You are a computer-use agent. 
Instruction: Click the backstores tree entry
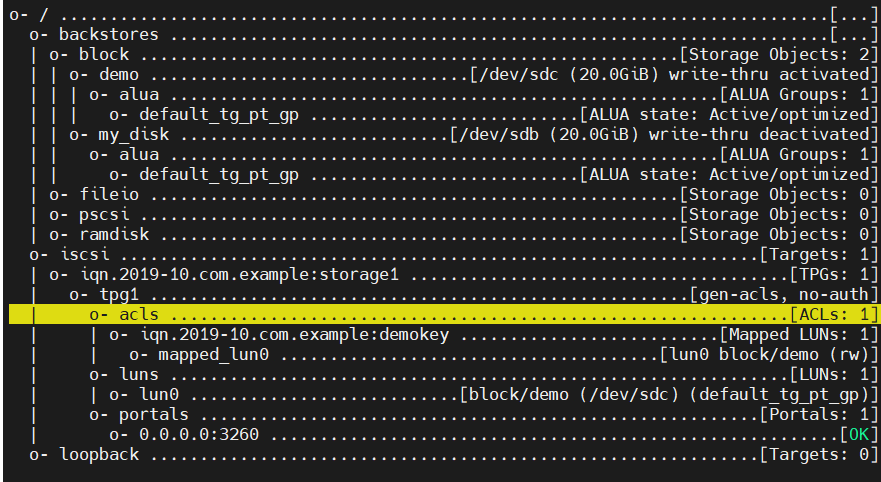pyautogui.click(x=109, y=34)
